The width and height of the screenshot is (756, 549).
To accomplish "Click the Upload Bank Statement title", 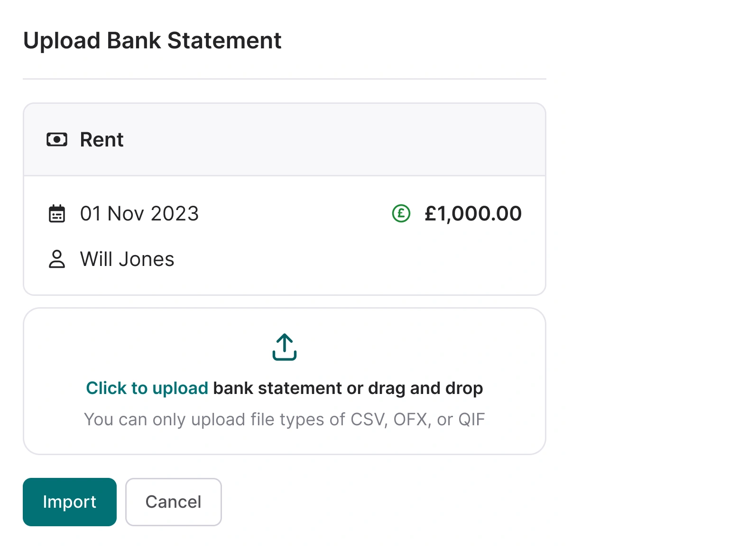I will coord(152,40).
